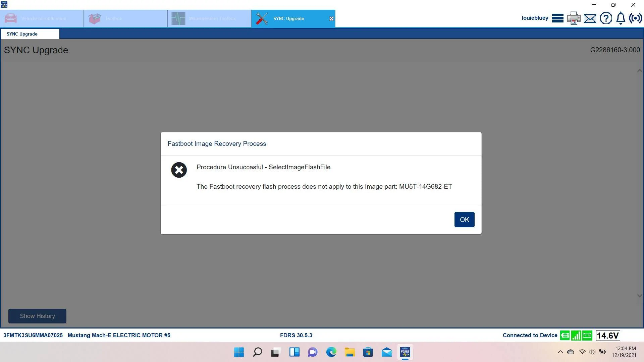Viewport: 644px width, 362px height.
Task: Open Microsoft Store from the taskbar
Action: click(368, 352)
